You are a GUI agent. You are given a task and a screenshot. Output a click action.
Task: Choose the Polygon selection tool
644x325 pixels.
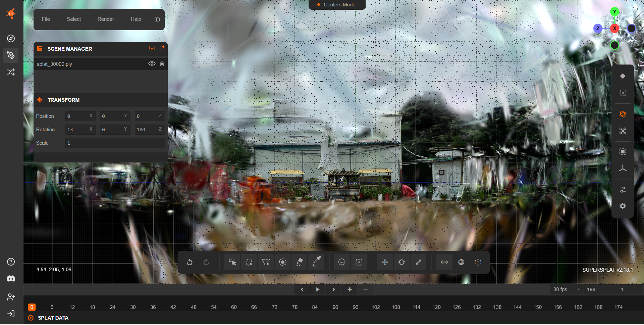pos(266,262)
